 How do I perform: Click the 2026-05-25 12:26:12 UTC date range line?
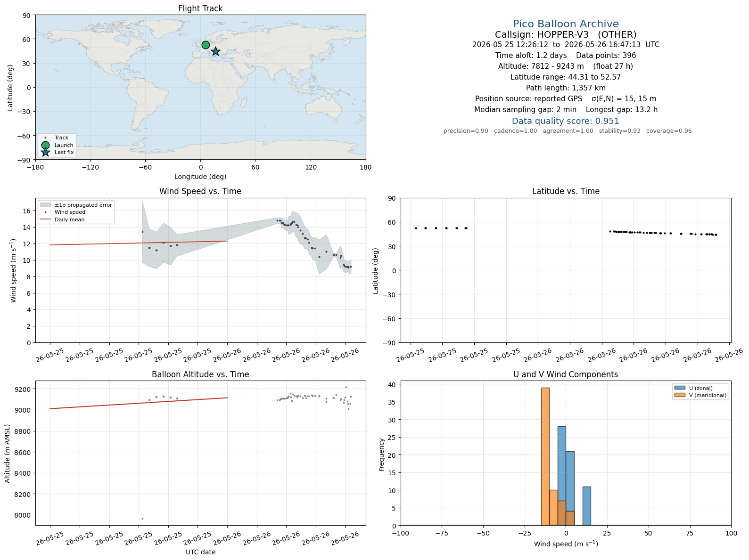coord(566,45)
